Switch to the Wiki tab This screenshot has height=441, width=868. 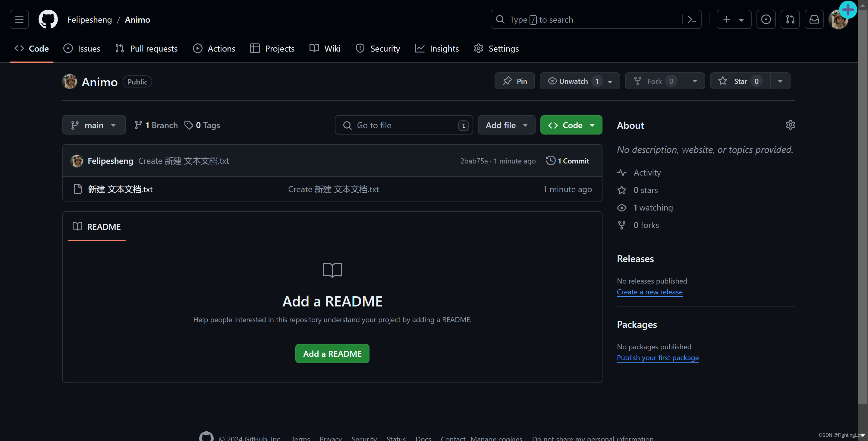click(325, 49)
